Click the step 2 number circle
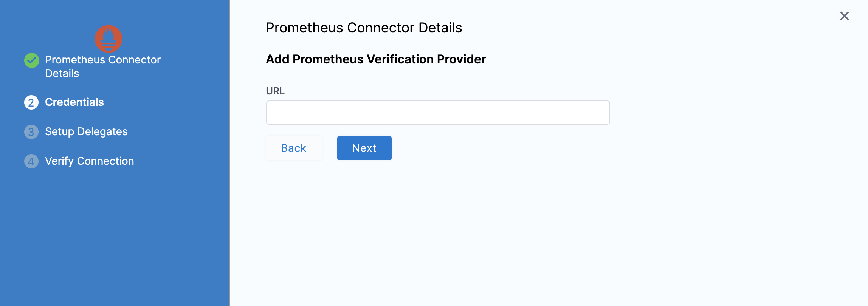This screenshot has width=868, height=306. coord(31,102)
